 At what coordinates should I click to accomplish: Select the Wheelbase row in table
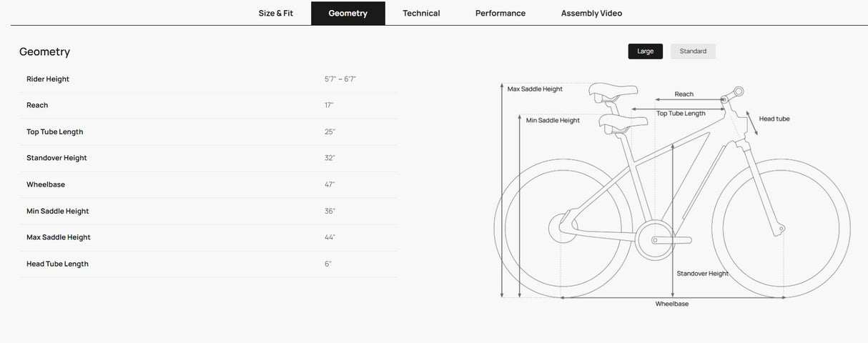click(x=209, y=185)
